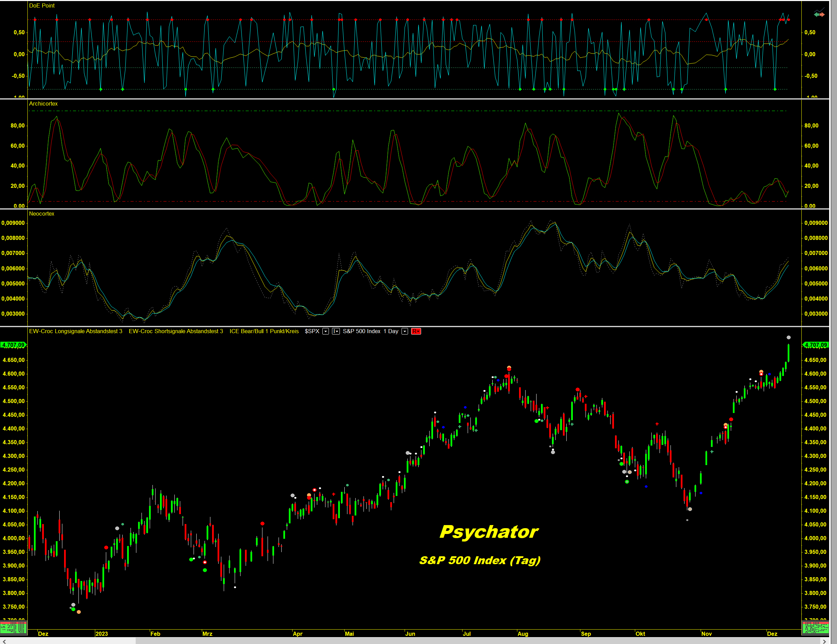Click the bottom-left green striped corner box
Image resolution: width=837 pixels, height=644 pixels.
pyautogui.click(x=13, y=628)
